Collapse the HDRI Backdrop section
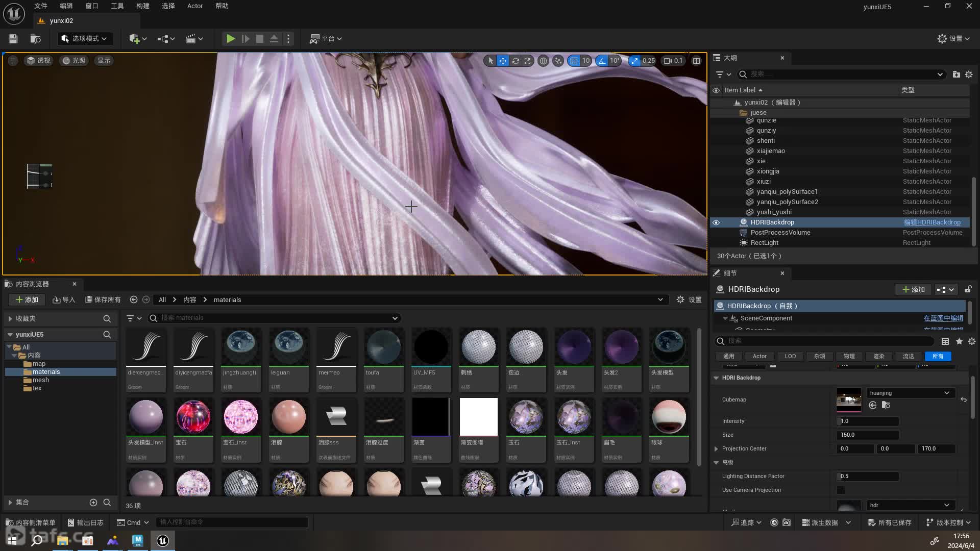The height and width of the screenshot is (551, 980). point(716,378)
